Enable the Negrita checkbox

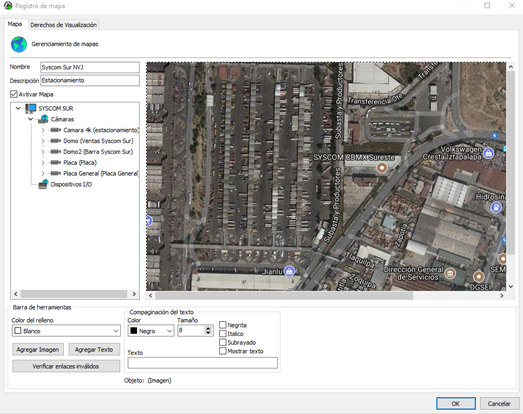coord(223,325)
